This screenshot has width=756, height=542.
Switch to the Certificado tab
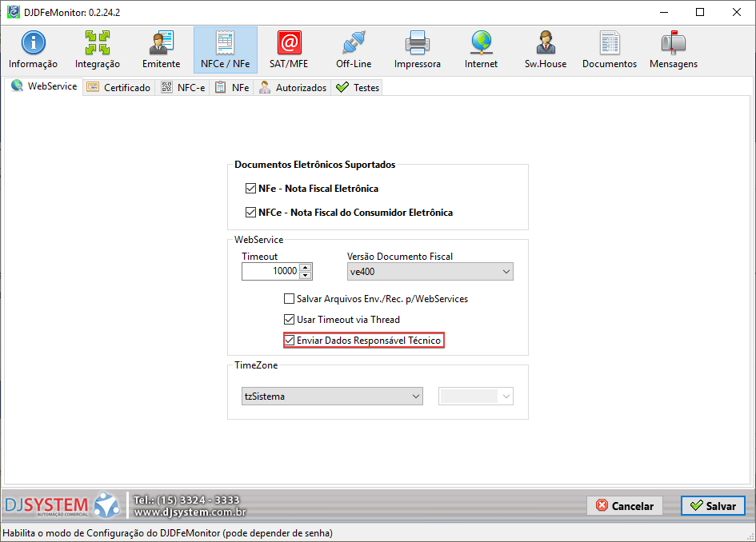pyautogui.click(x=118, y=88)
